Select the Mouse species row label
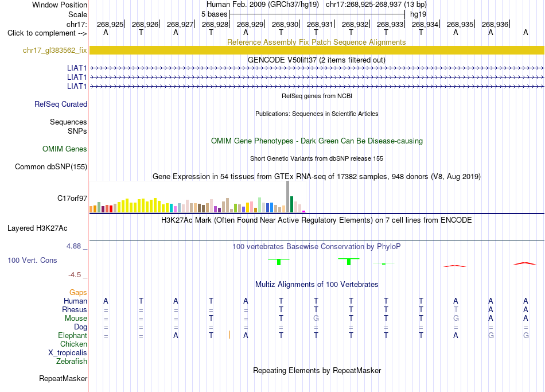This screenshot has height=392, width=545. [76, 319]
